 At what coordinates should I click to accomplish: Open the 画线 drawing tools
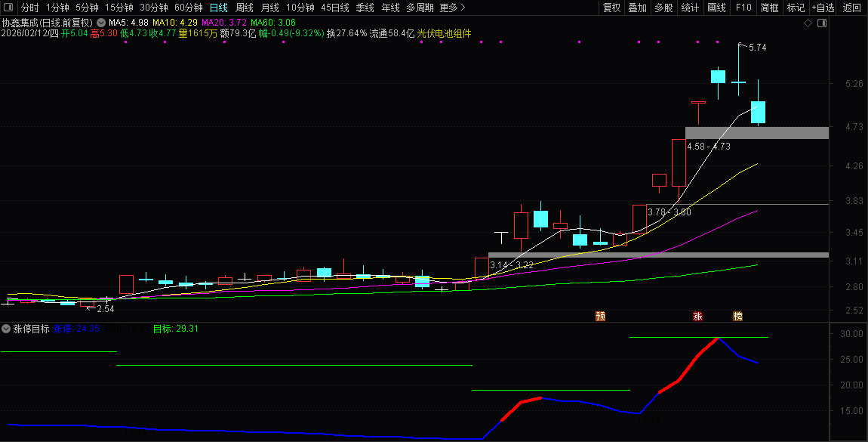point(716,8)
